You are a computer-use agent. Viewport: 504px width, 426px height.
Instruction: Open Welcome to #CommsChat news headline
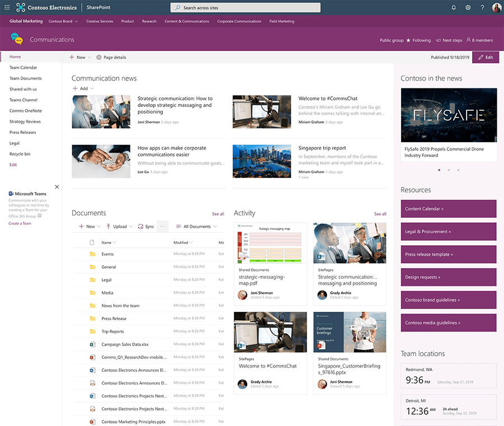328,99
